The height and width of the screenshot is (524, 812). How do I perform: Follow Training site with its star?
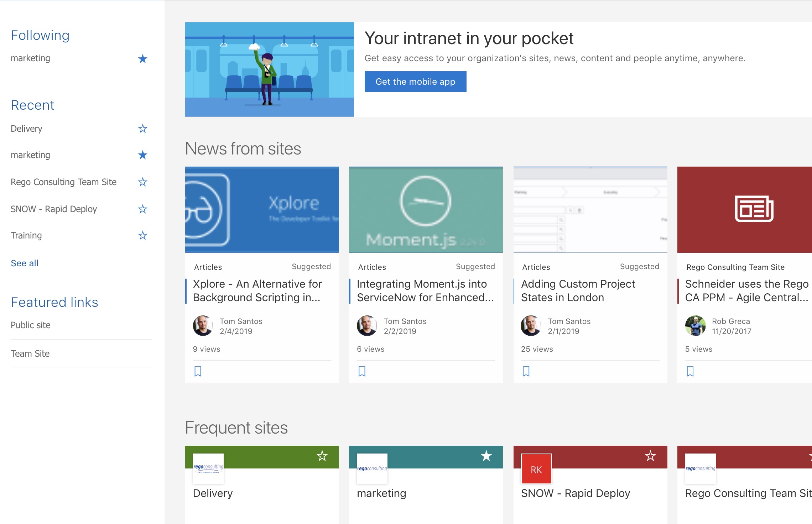tap(142, 235)
